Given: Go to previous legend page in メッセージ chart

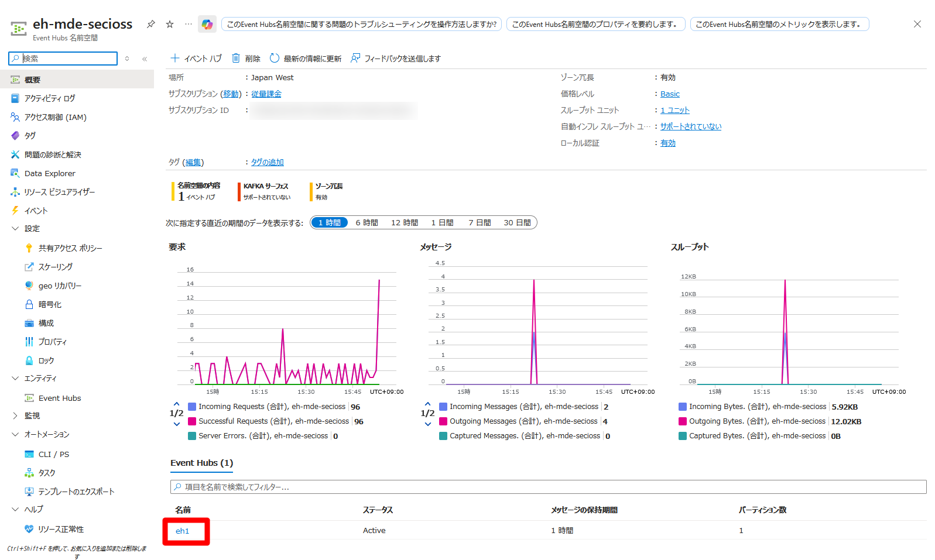Looking at the screenshot, I should (x=427, y=403).
